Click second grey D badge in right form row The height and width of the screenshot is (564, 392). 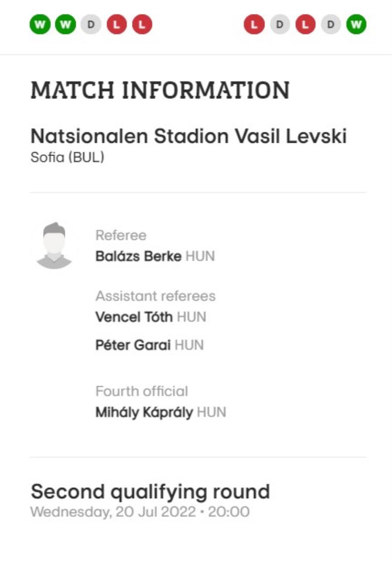click(331, 24)
